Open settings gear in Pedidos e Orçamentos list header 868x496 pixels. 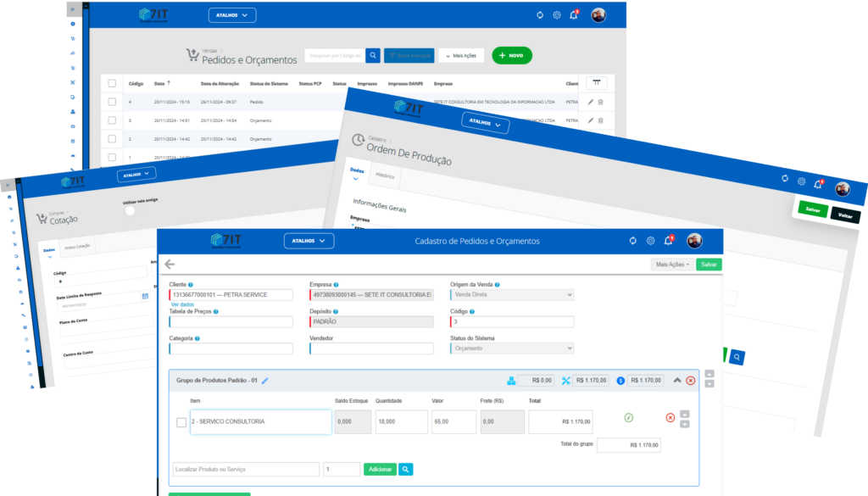click(x=556, y=15)
